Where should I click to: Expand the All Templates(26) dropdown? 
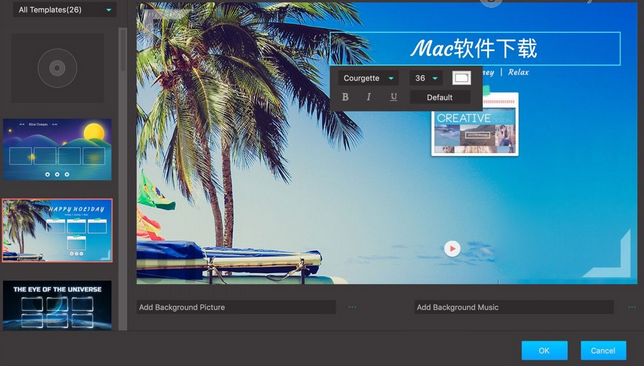pos(64,9)
